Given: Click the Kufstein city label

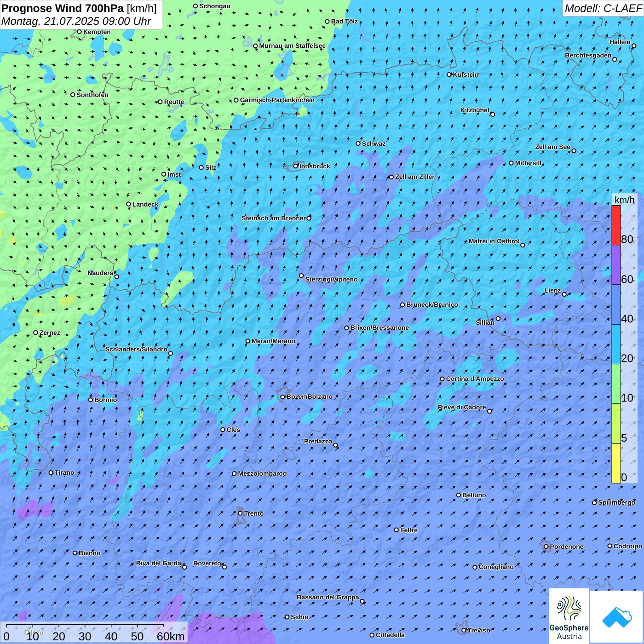Looking at the screenshot, I should [466, 75].
